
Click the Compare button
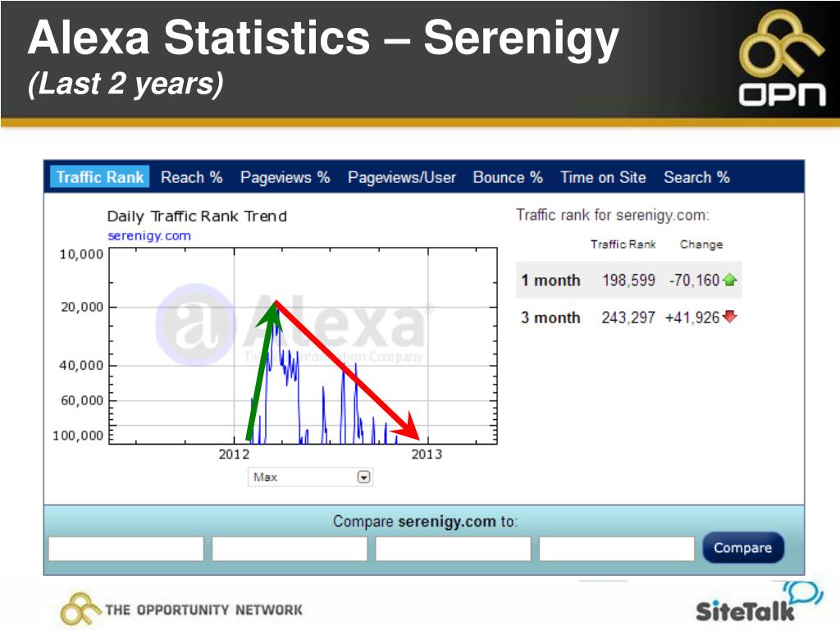pos(743,547)
